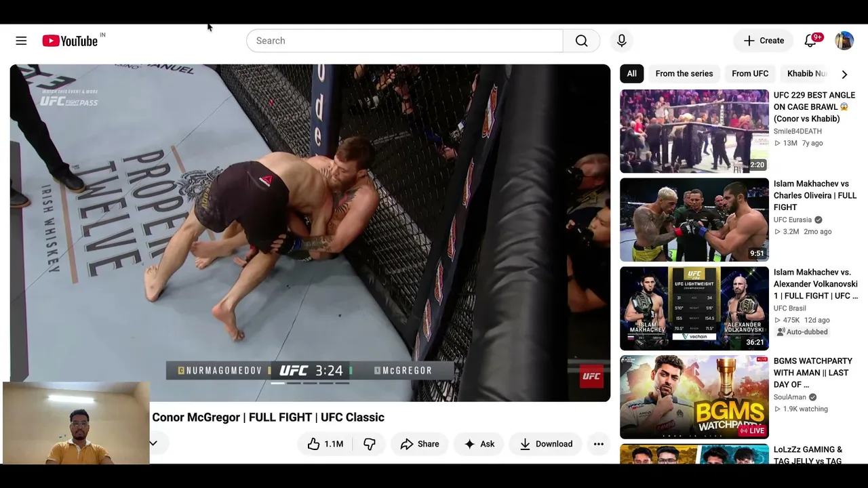868x488 pixels.
Task: Click the 1.9K watching text
Action: coord(806,409)
